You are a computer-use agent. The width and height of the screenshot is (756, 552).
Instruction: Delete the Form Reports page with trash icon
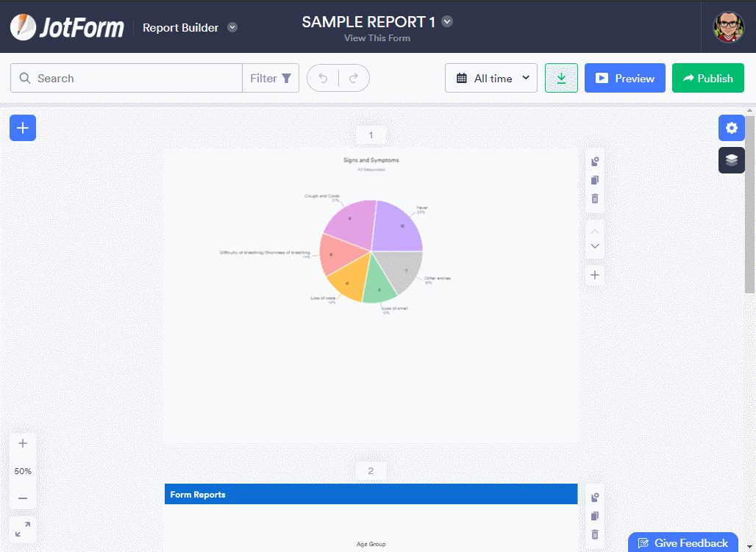594,534
